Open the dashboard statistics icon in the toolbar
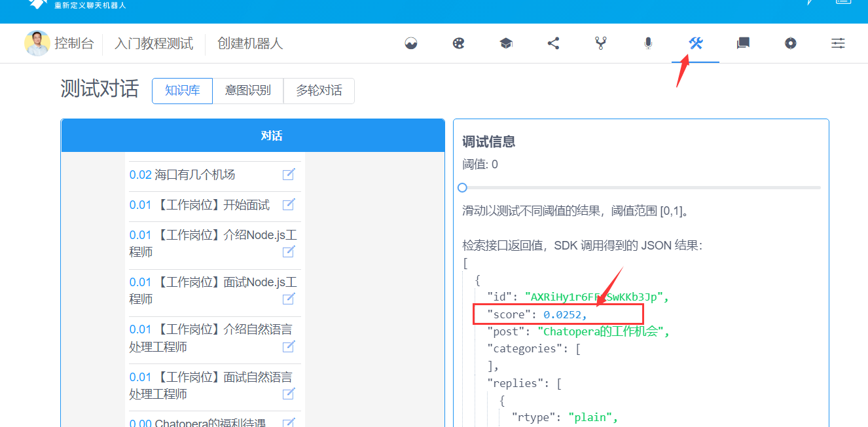Image resolution: width=868 pixels, height=427 pixels. click(x=411, y=44)
